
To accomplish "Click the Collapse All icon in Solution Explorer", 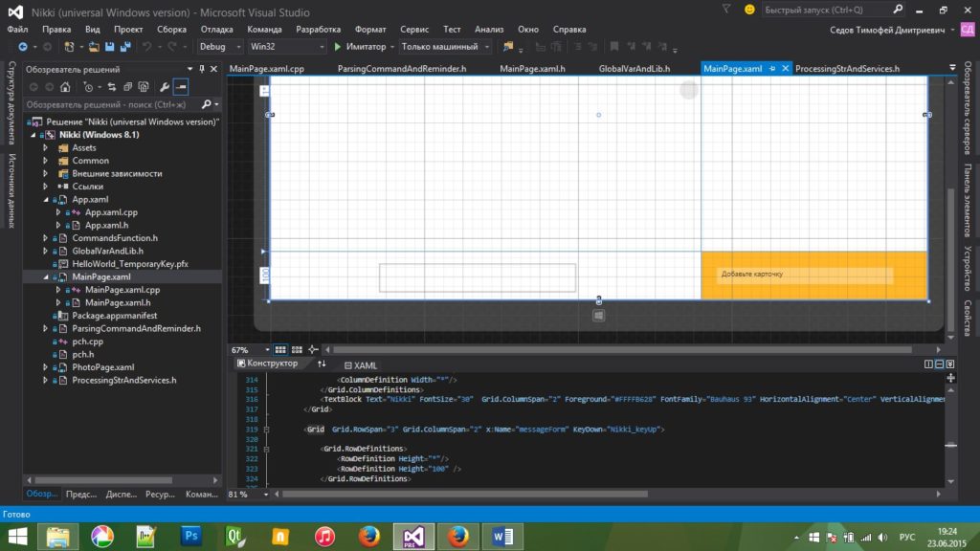I will [x=126, y=87].
